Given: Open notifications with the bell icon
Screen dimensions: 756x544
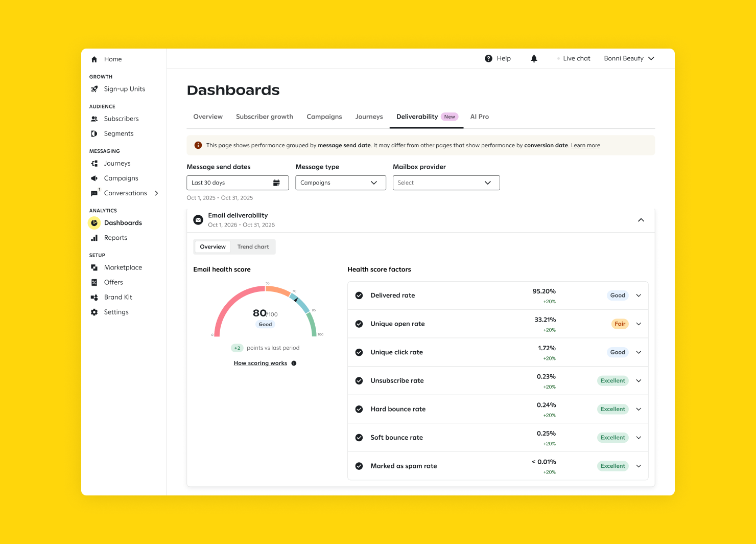Looking at the screenshot, I should tap(534, 58).
